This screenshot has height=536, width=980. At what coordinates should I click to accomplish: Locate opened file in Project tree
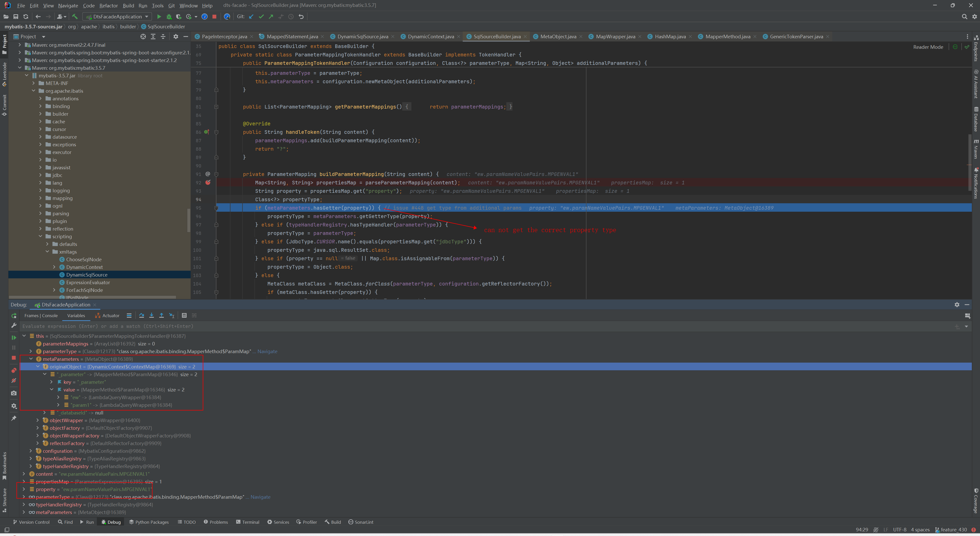[143, 37]
